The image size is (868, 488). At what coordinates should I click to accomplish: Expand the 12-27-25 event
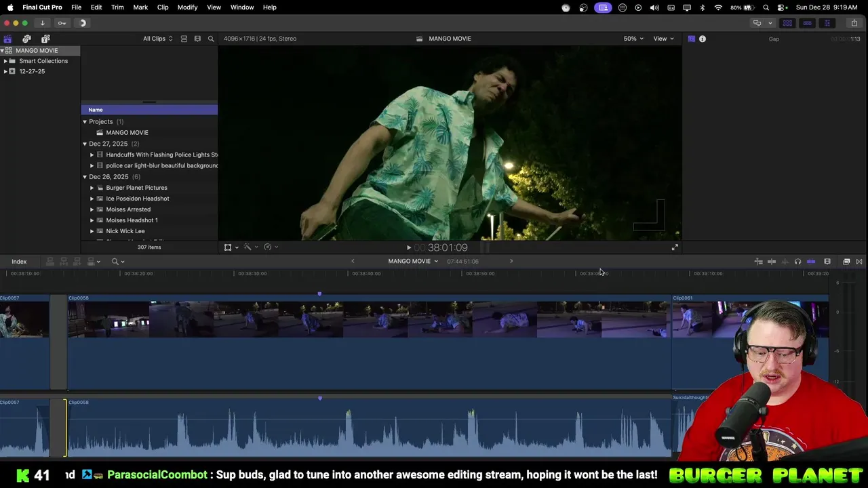point(5,71)
